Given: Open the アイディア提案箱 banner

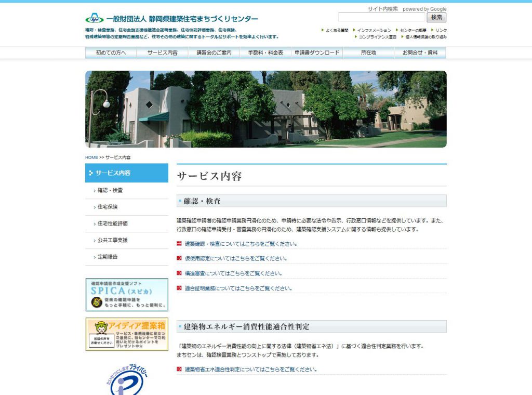Looking at the screenshot, I should tap(127, 334).
